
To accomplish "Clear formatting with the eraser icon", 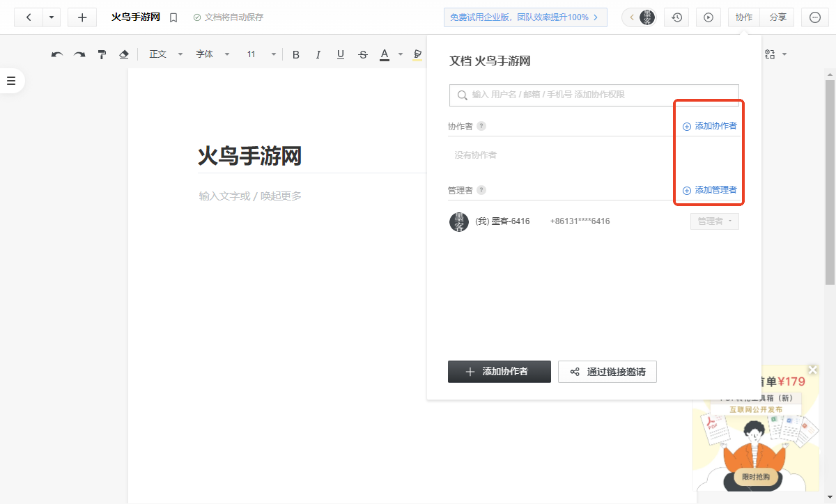I will pos(124,54).
